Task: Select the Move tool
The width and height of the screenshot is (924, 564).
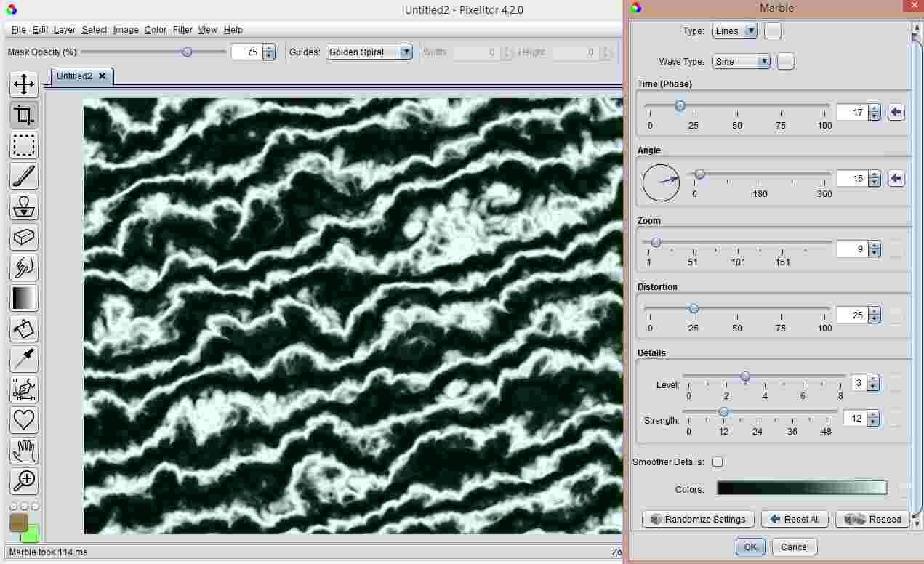Action: tap(24, 84)
